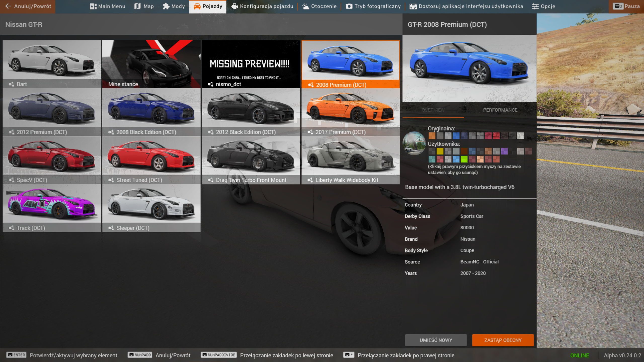Click the config icon beside Sleeper (DCT)
This screenshot has width=644, height=362.
111,228
